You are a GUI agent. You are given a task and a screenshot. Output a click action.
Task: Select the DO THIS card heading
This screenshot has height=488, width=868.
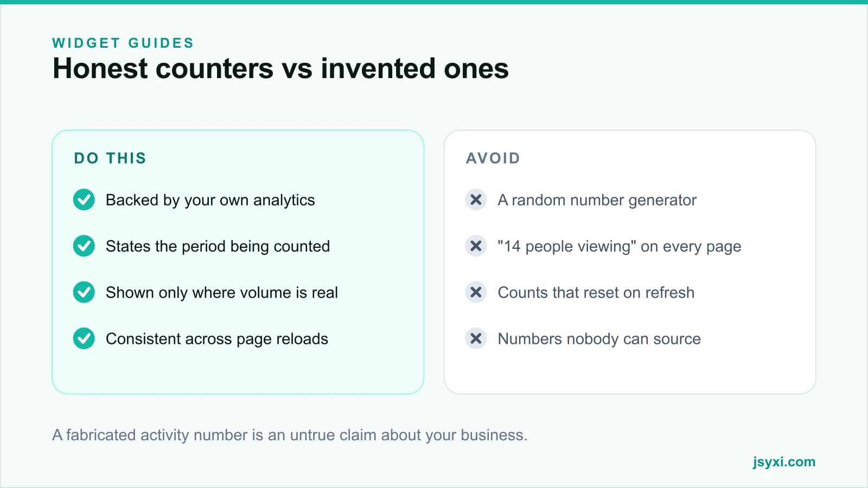click(x=110, y=158)
